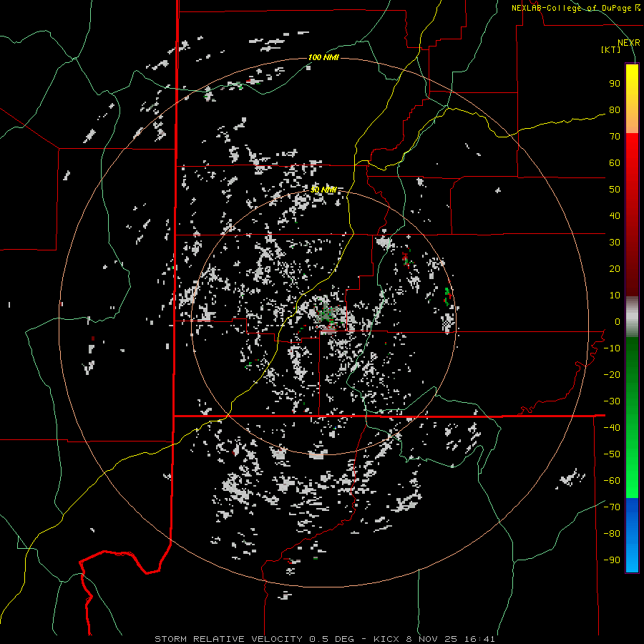Click the positive "30" scale value
The height and width of the screenshot is (644, 644).
coord(615,243)
